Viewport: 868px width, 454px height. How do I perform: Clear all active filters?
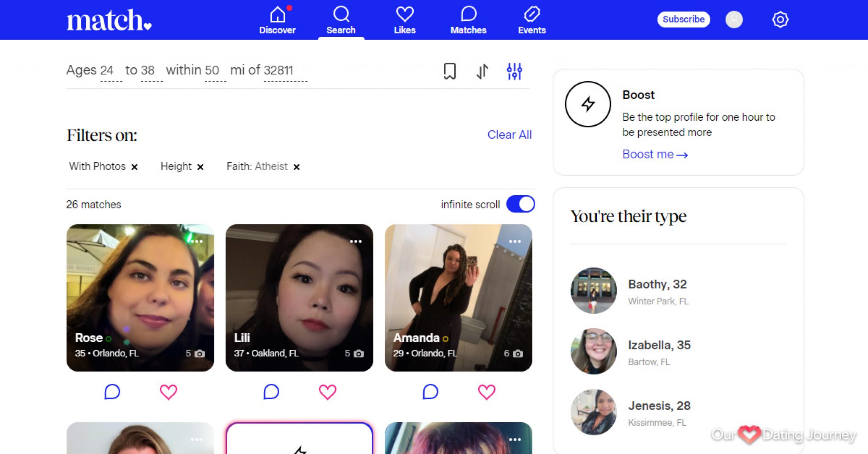[510, 135]
